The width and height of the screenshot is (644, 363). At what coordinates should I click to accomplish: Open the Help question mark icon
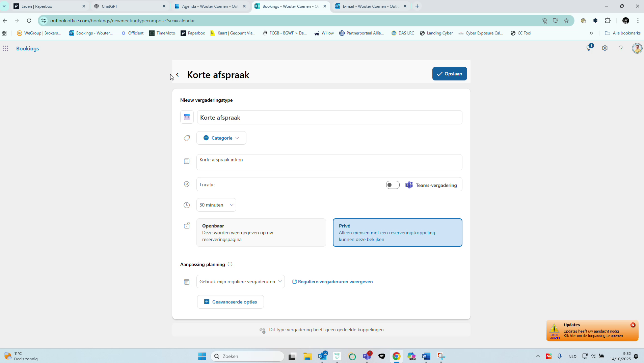click(x=620, y=48)
